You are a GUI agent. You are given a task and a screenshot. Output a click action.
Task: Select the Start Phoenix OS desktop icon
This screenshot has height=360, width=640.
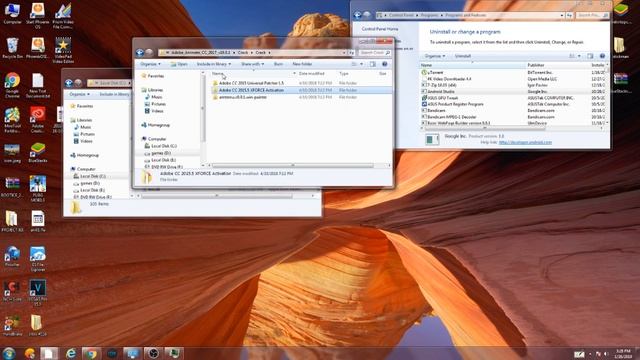click(38, 16)
